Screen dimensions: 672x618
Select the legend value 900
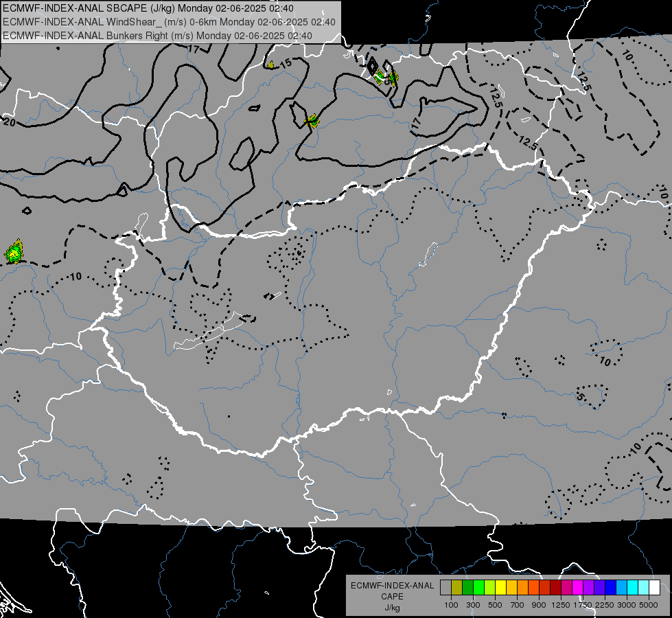point(539,605)
